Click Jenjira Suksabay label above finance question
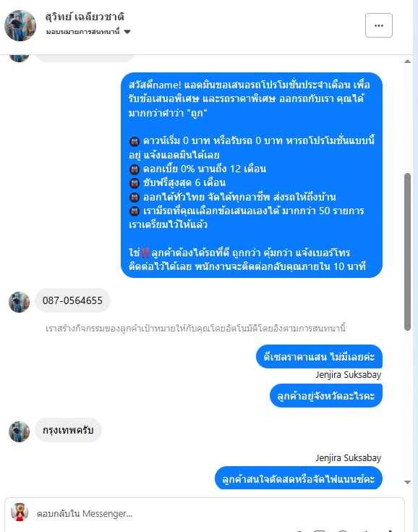Screen dimensions: 418x532 tap(349, 458)
